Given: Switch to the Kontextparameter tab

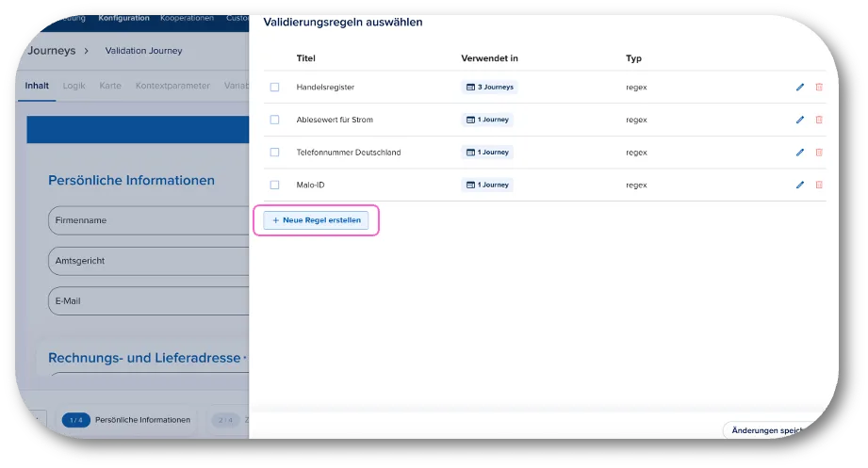Looking at the screenshot, I should pos(172,86).
